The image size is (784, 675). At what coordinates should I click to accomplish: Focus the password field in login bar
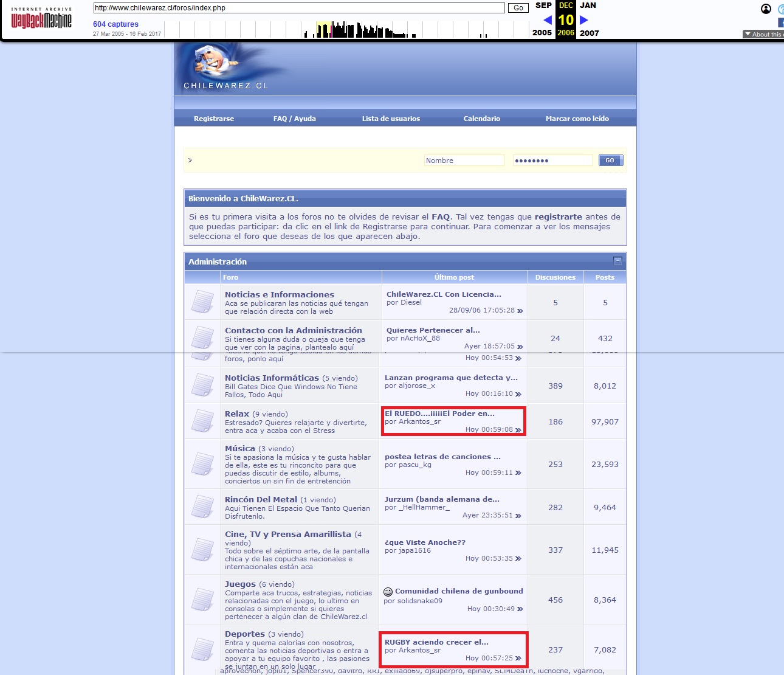553,161
